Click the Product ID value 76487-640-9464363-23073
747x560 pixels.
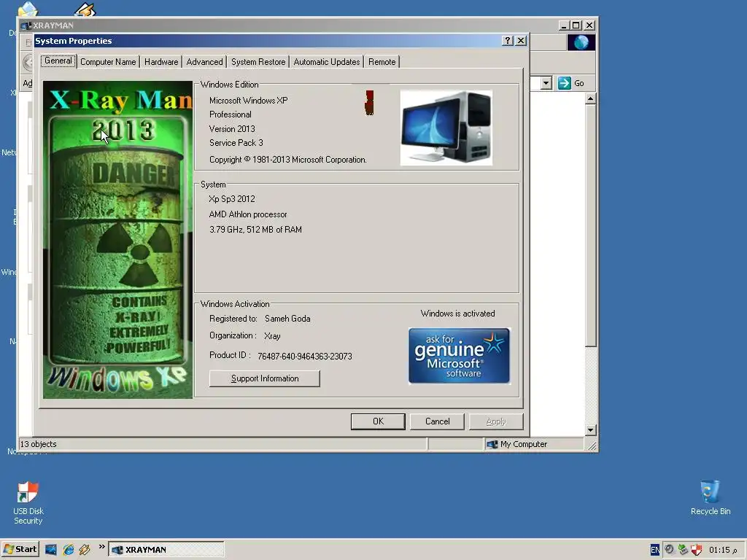pyautogui.click(x=305, y=356)
